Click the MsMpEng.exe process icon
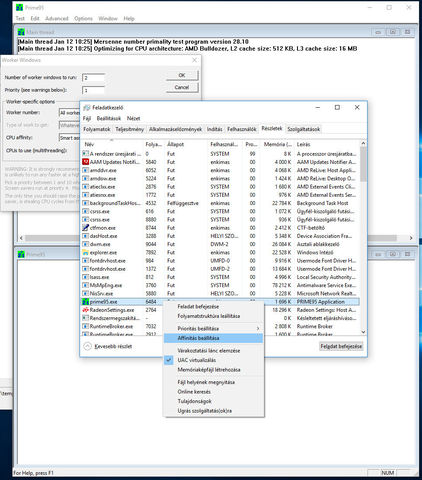The height and width of the screenshot is (480, 422). [x=85, y=285]
